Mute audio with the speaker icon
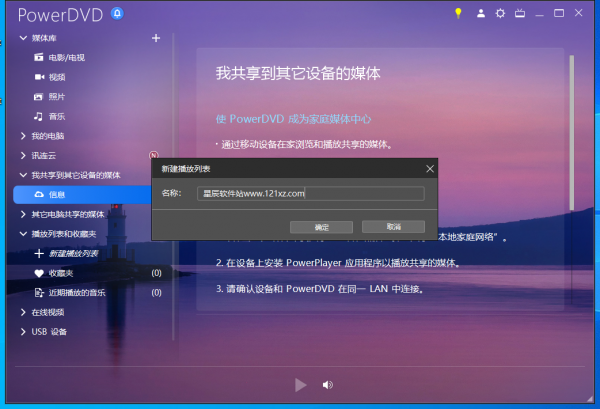This screenshot has width=600, height=409. point(327,384)
